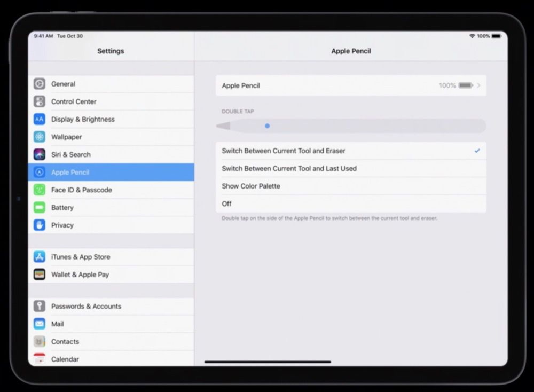The height and width of the screenshot is (392, 534).
Task: Tap the Calendar icon
Action: [x=39, y=359]
